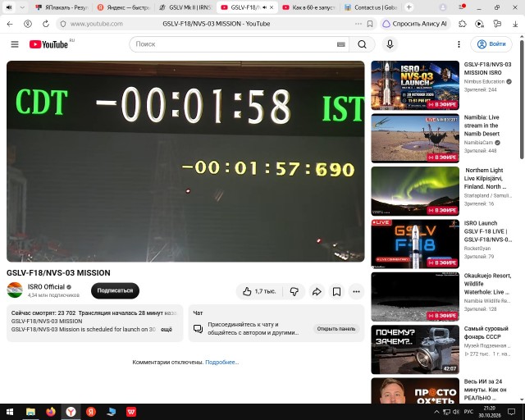Switch input language 'РУС'
Viewport: 525px width, 420px height.
[x=468, y=412]
